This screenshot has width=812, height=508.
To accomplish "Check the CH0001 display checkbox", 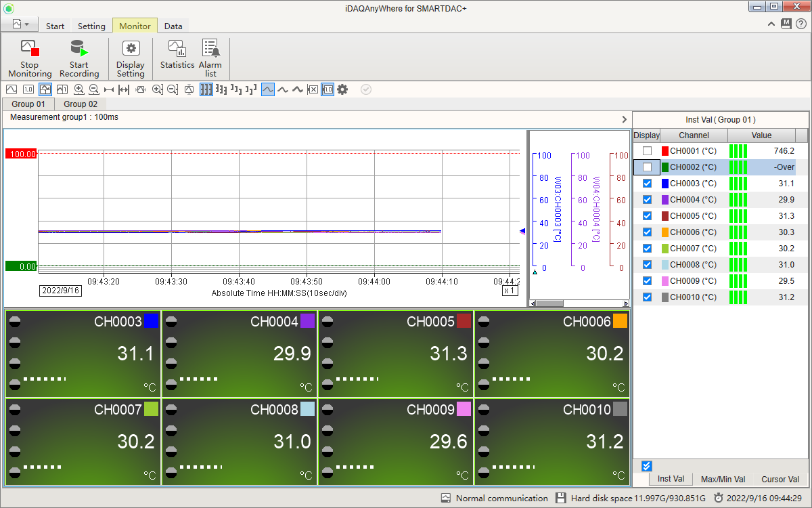I will [x=647, y=151].
